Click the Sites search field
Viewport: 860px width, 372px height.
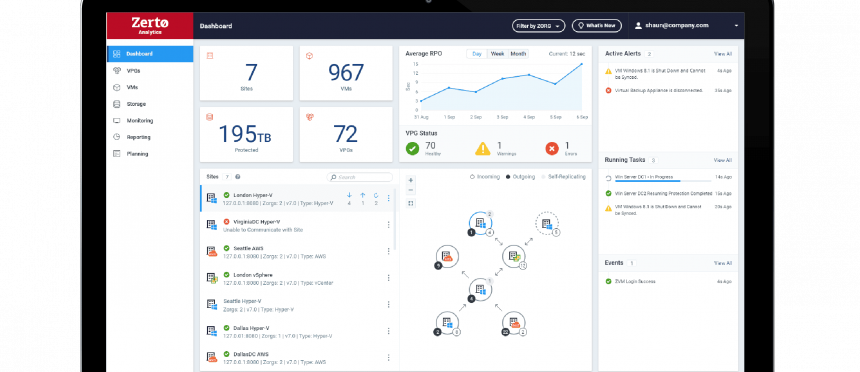tap(360, 177)
